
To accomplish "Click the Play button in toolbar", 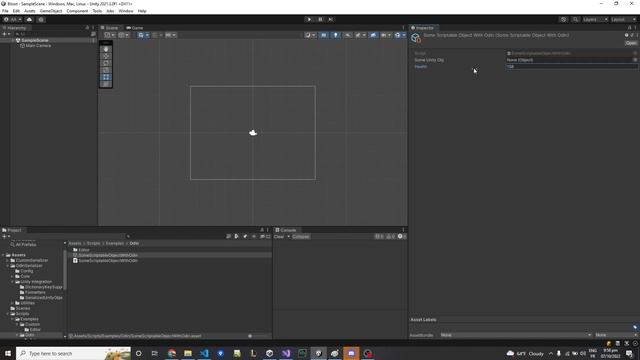I will click(309, 19).
